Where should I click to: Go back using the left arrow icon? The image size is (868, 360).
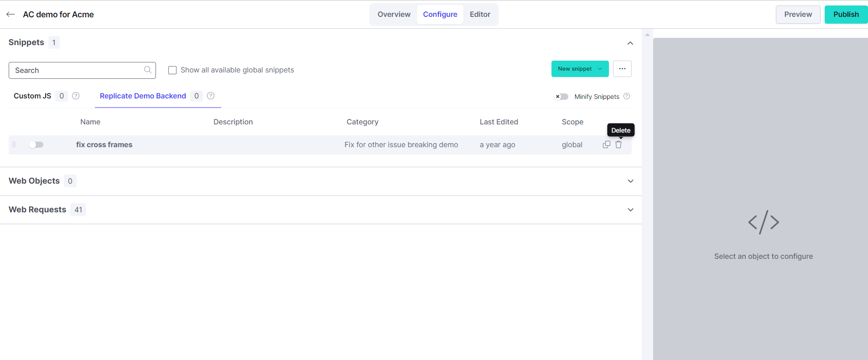click(x=10, y=15)
